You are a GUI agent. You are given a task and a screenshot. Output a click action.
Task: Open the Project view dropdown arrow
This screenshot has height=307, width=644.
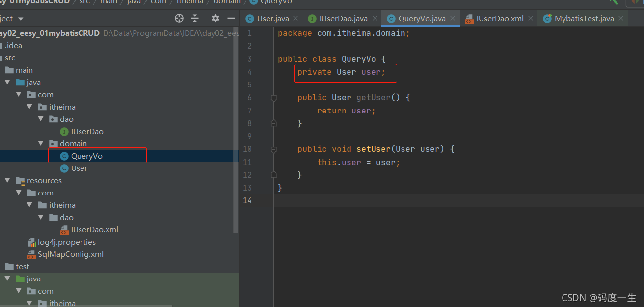21,19
